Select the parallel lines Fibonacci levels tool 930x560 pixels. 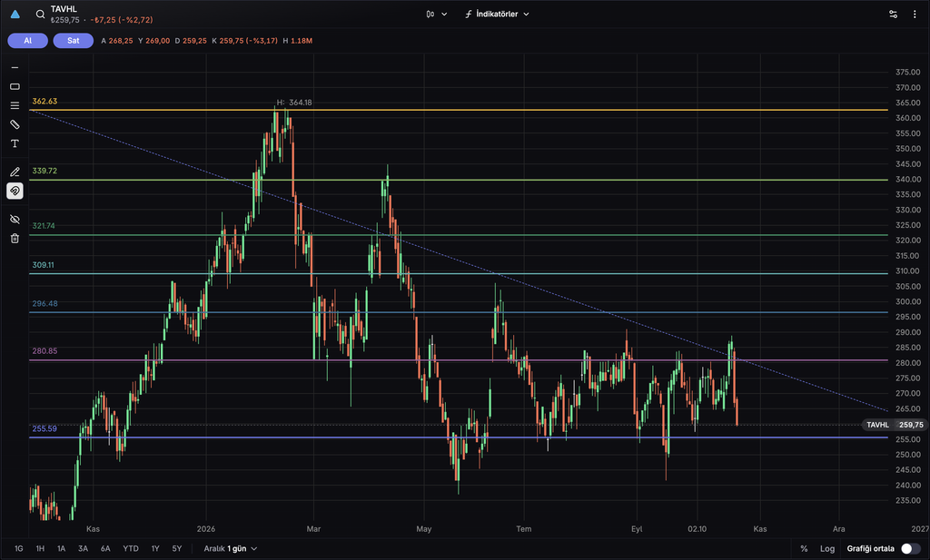click(x=15, y=105)
